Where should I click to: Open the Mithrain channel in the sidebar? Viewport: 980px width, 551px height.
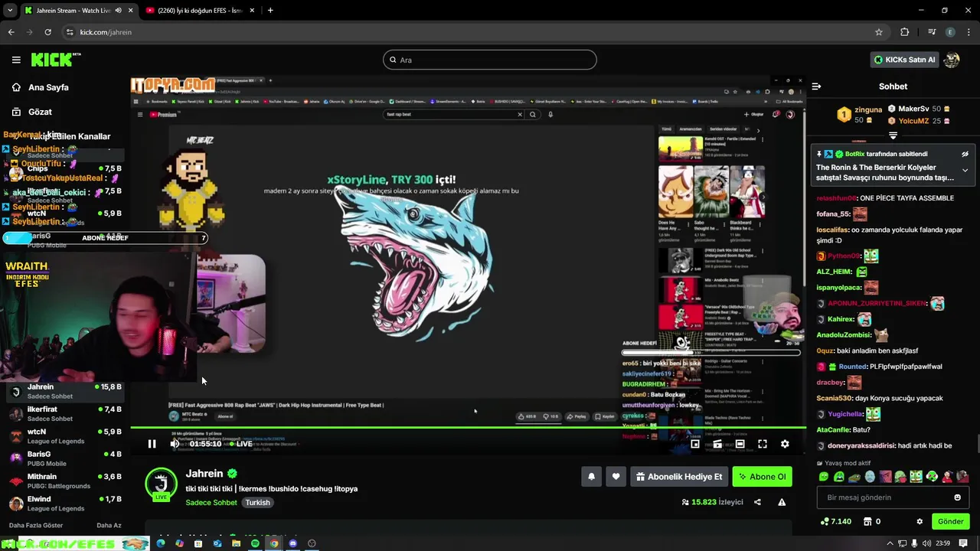tap(65, 481)
